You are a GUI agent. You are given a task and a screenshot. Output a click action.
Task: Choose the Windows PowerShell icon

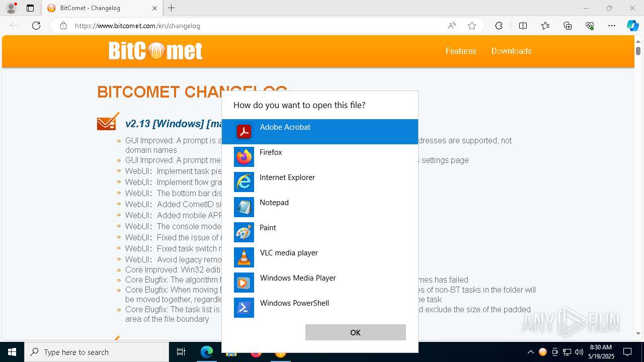tap(244, 308)
